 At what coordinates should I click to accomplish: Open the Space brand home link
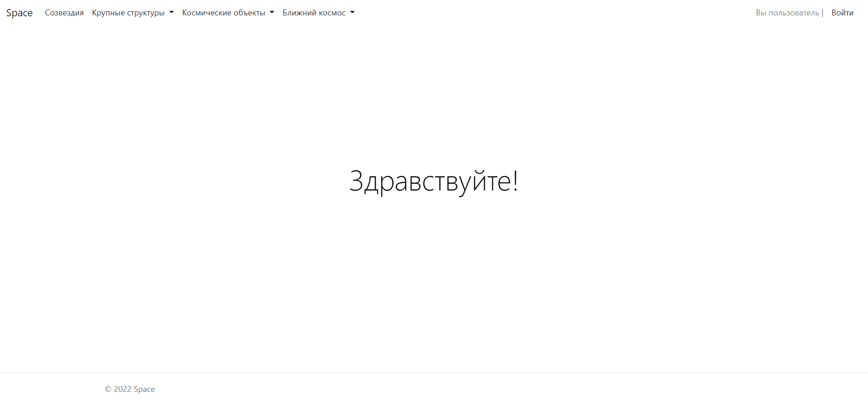point(19,13)
